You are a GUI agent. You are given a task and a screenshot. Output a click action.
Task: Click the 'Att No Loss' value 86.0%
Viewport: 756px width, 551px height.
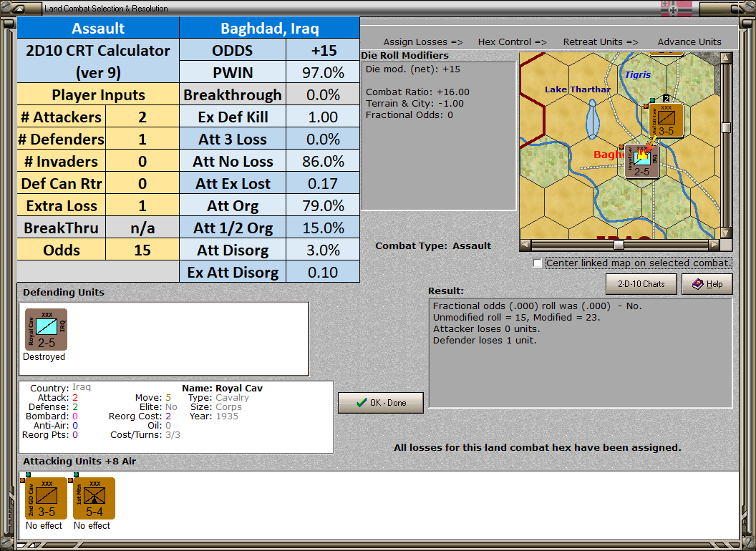pos(323,161)
